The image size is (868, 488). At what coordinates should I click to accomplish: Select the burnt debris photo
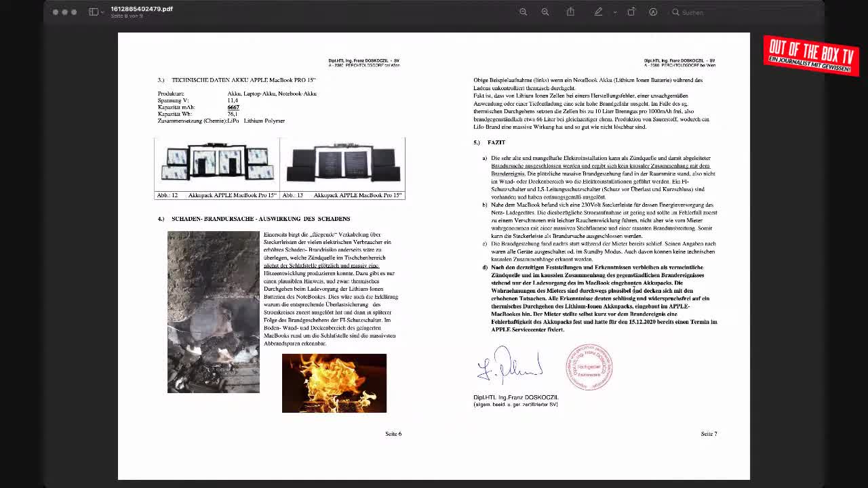(x=214, y=312)
